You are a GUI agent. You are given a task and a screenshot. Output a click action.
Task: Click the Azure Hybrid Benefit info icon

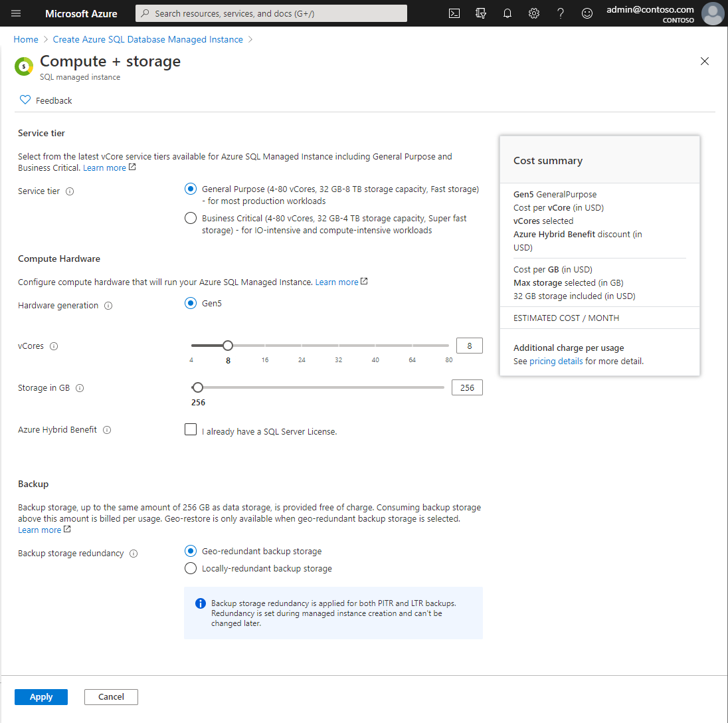tap(107, 429)
